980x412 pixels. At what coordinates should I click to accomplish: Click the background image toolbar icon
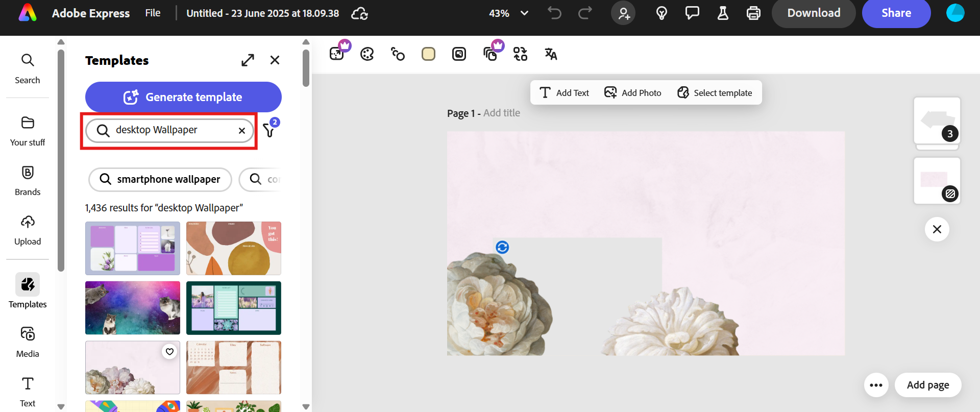(459, 54)
